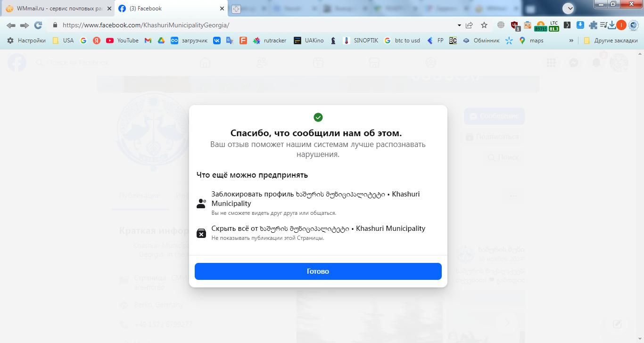Screen dimensions: 644x343
Task: Click the address bar URL field
Action: point(255,25)
